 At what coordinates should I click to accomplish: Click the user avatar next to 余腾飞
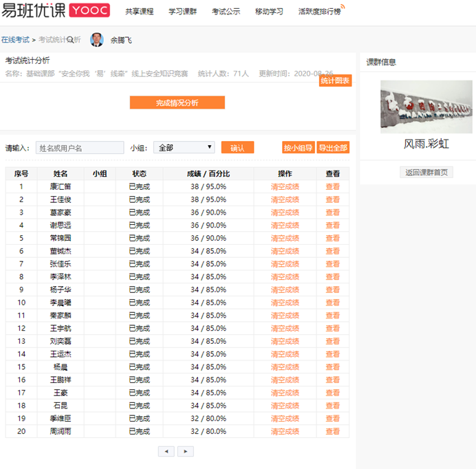[x=97, y=40]
